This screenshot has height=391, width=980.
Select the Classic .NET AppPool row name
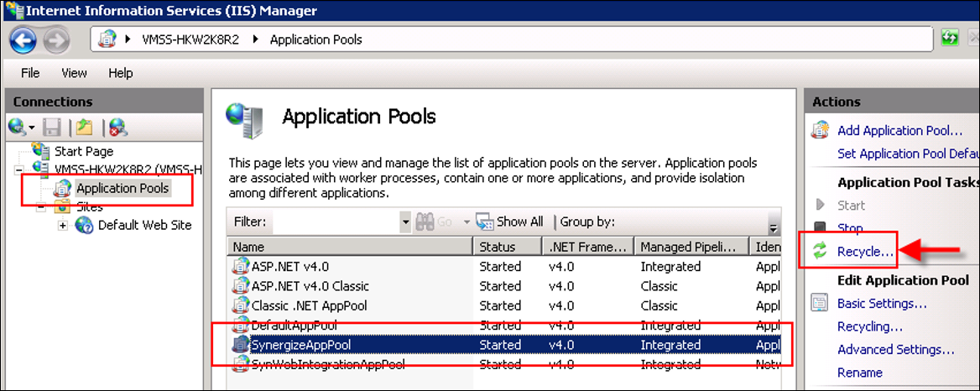tap(309, 306)
